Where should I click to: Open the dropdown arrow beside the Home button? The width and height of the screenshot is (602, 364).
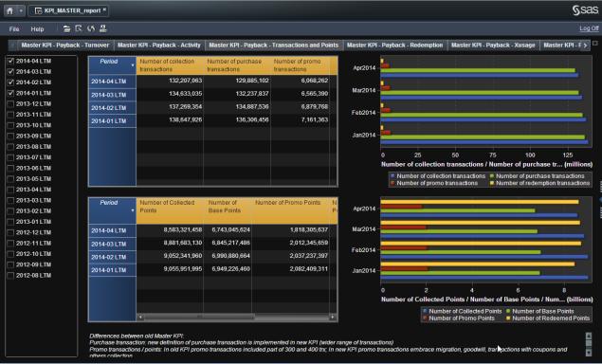tap(21, 10)
